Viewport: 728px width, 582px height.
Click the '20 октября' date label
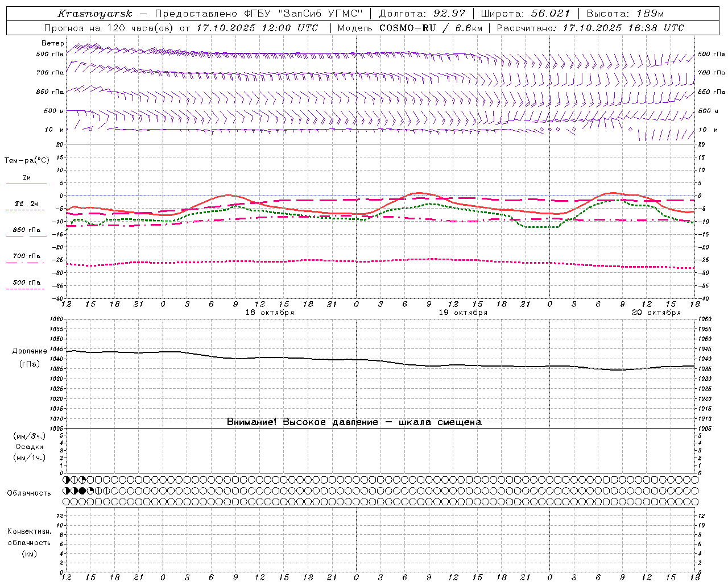pyautogui.click(x=656, y=313)
